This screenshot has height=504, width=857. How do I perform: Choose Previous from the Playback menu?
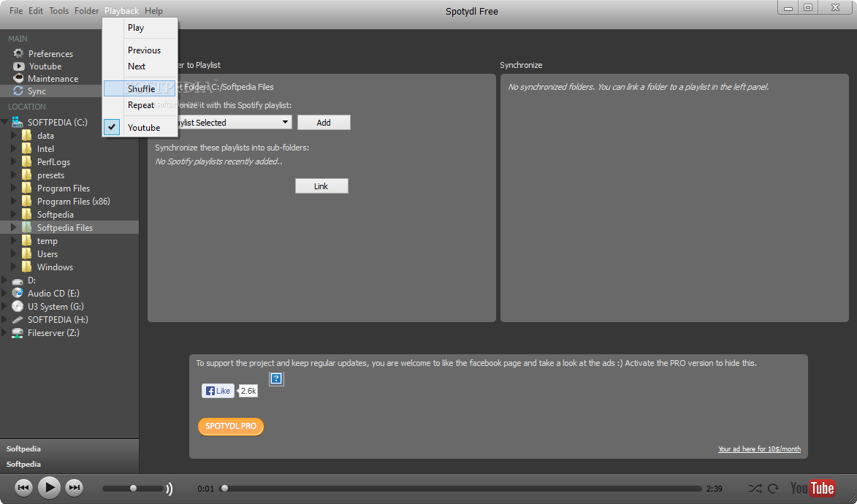pyautogui.click(x=140, y=50)
